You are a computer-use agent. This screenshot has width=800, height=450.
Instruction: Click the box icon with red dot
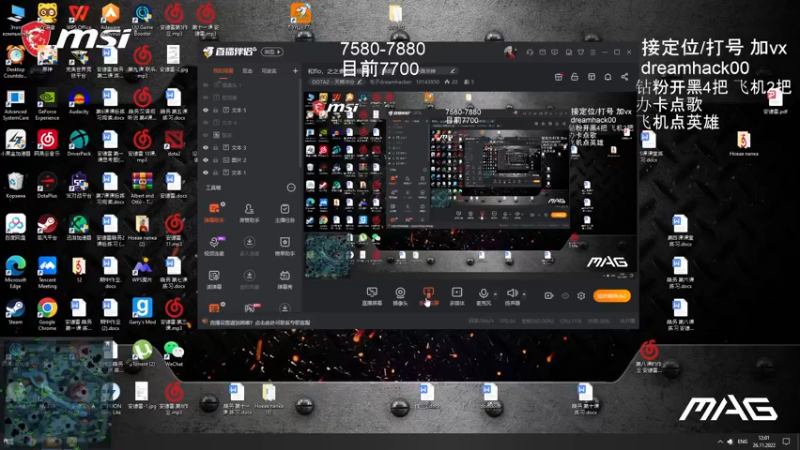click(x=559, y=77)
